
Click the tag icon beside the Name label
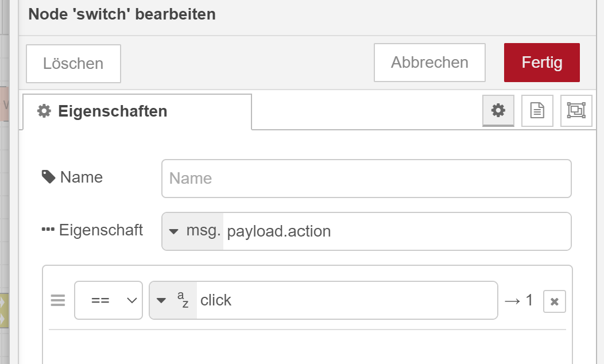pos(49,177)
